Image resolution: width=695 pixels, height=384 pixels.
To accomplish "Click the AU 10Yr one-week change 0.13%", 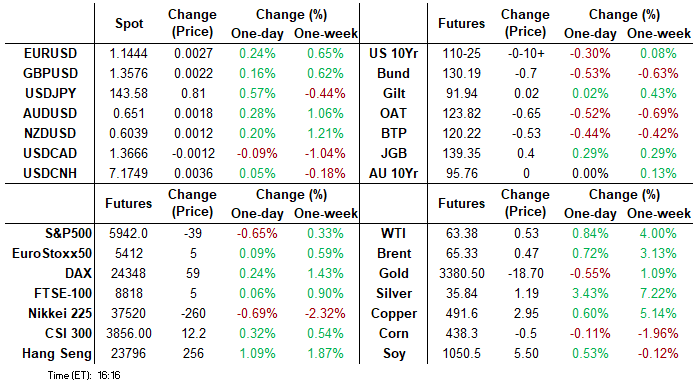I will pyautogui.click(x=658, y=173).
